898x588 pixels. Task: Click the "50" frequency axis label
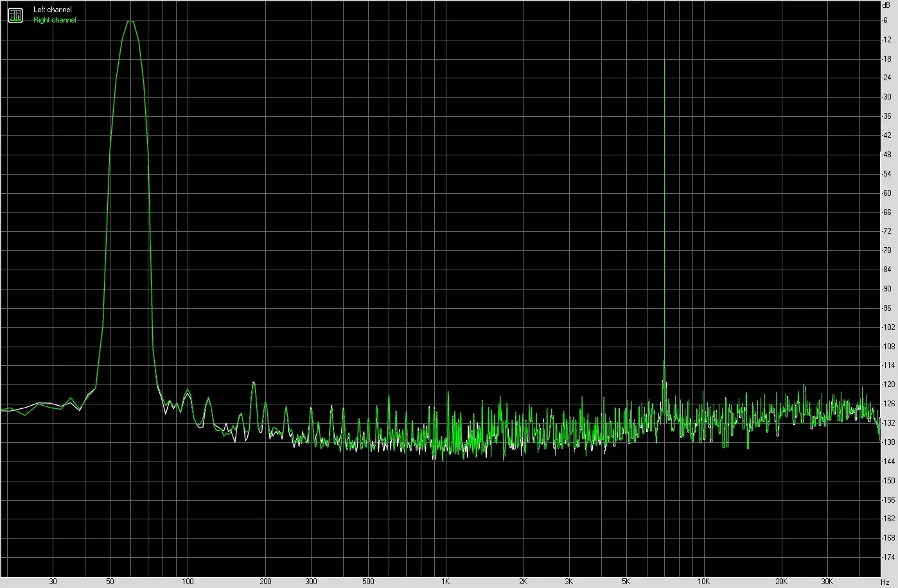click(x=110, y=582)
